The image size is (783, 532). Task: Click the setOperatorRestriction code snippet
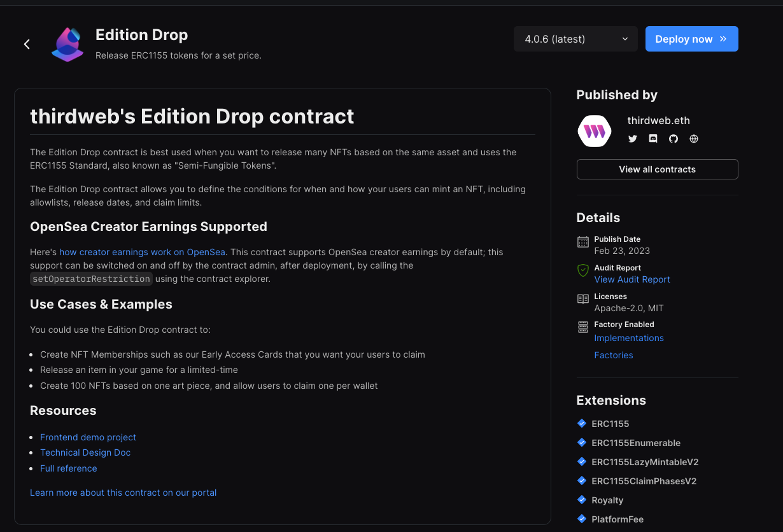coord(91,279)
